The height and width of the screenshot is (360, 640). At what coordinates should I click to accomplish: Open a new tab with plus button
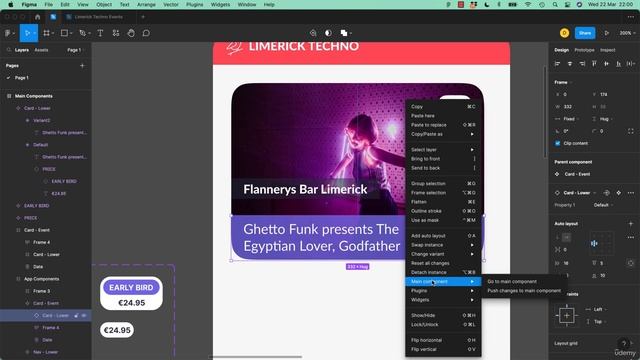[143, 17]
